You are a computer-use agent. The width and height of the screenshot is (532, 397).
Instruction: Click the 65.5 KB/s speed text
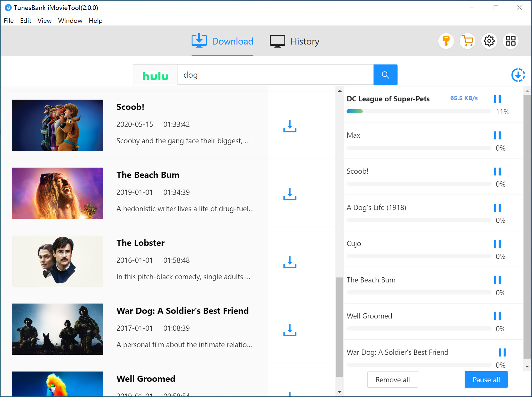pos(464,98)
